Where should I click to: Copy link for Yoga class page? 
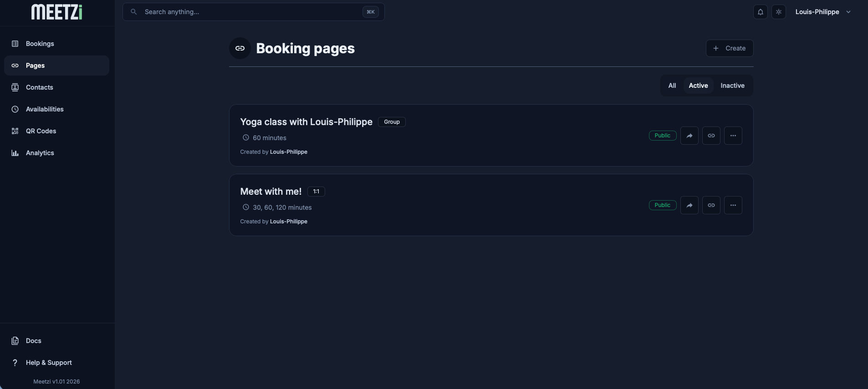click(x=711, y=136)
